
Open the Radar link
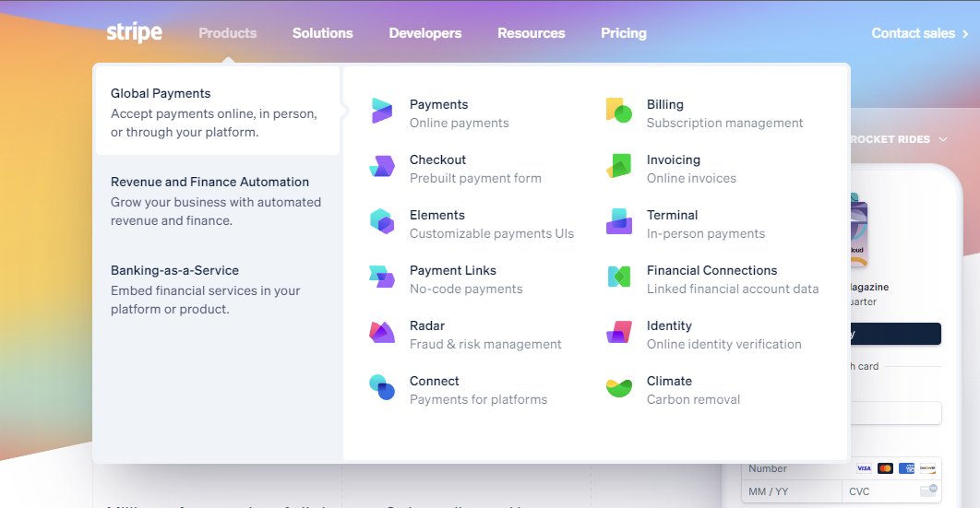tap(427, 325)
